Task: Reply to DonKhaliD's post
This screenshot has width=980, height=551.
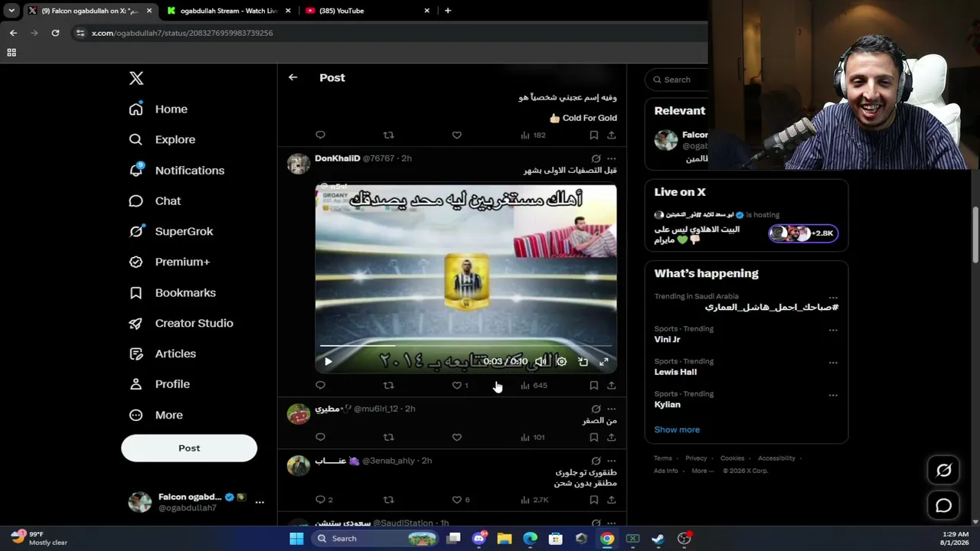Action: click(x=320, y=386)
